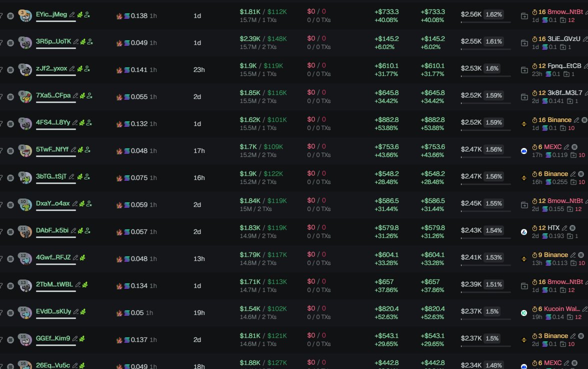Open funding source Kucoin Wal...
The image size is (588, 369).
click(562, 308)
